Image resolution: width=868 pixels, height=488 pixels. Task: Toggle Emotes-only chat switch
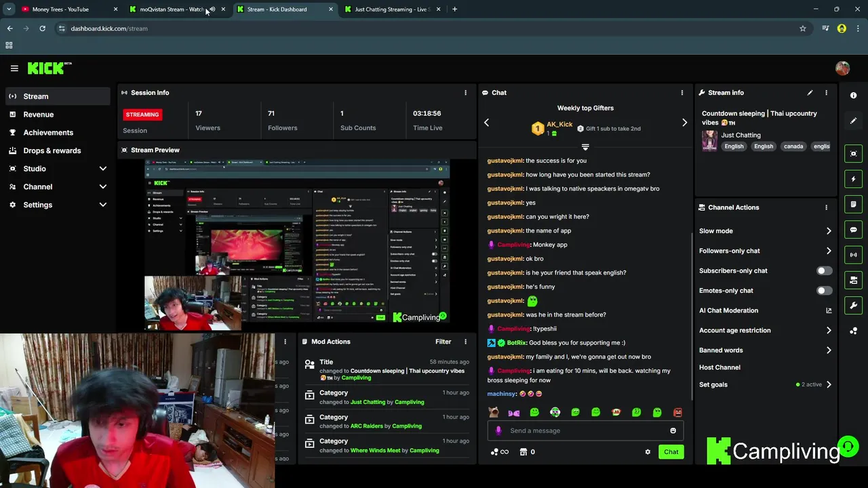[x=824, y=291]
